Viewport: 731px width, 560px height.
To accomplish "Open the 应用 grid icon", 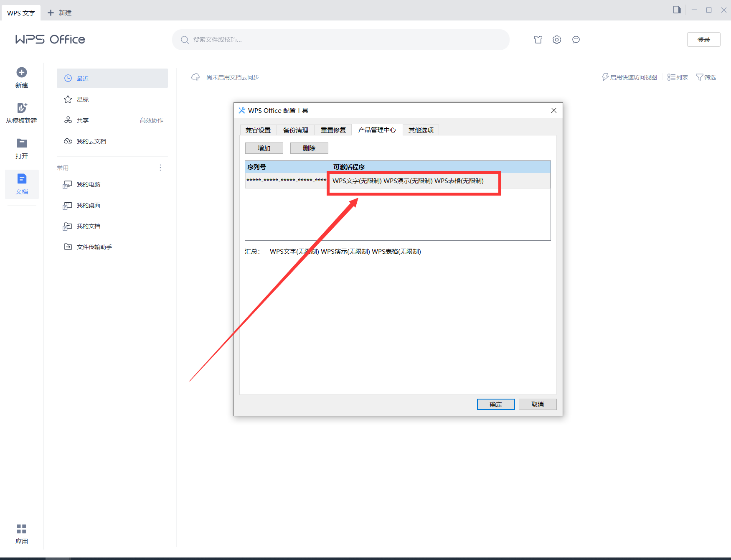I will point(22,529).
